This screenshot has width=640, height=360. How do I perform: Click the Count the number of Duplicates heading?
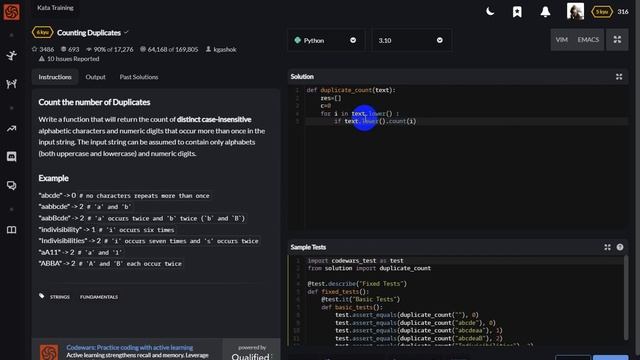pyautogui.click(x=94, y=102)
